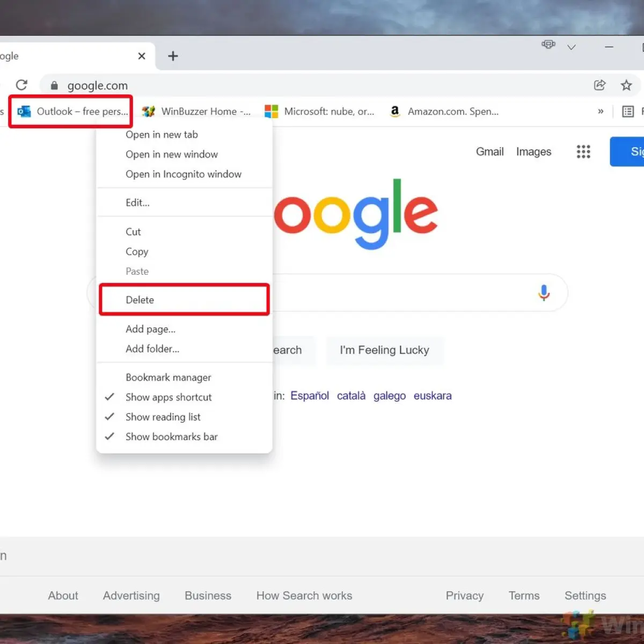Choose Open in new tab
This screenshot has height=644, width=644.
tap(184, 135)
